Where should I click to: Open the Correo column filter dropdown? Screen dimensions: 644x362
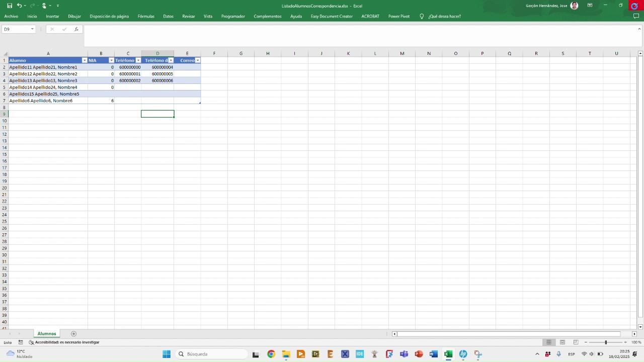197,60
